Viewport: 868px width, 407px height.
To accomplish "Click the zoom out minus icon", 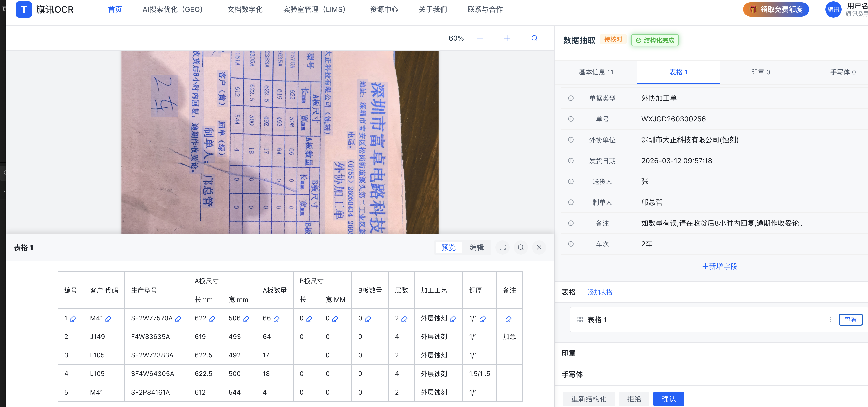I will (x=479, y=38).
